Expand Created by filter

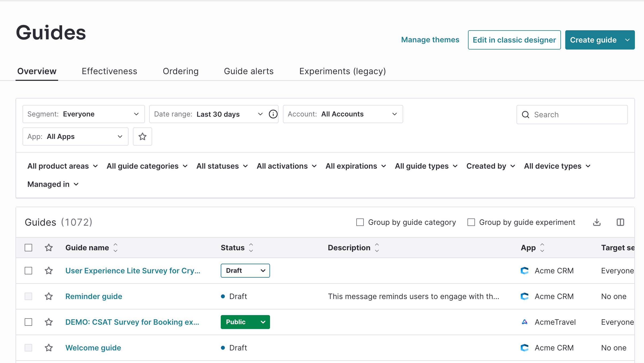[491, 166]
